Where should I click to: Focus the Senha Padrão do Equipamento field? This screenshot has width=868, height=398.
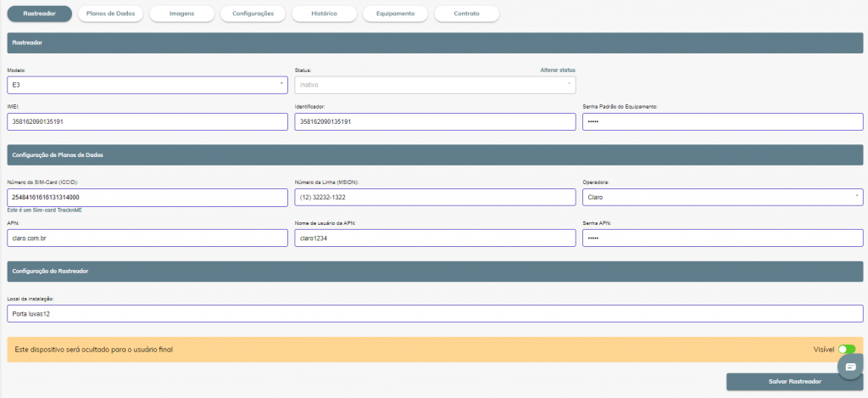click(723, 122)
